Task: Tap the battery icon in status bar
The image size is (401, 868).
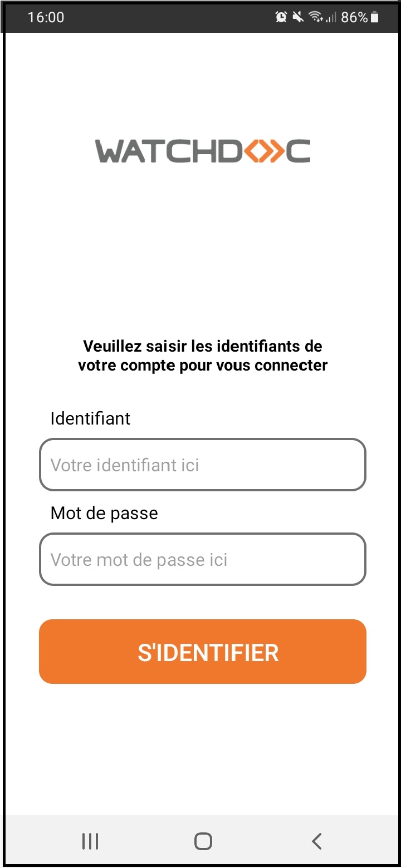Action: [375, 18]
